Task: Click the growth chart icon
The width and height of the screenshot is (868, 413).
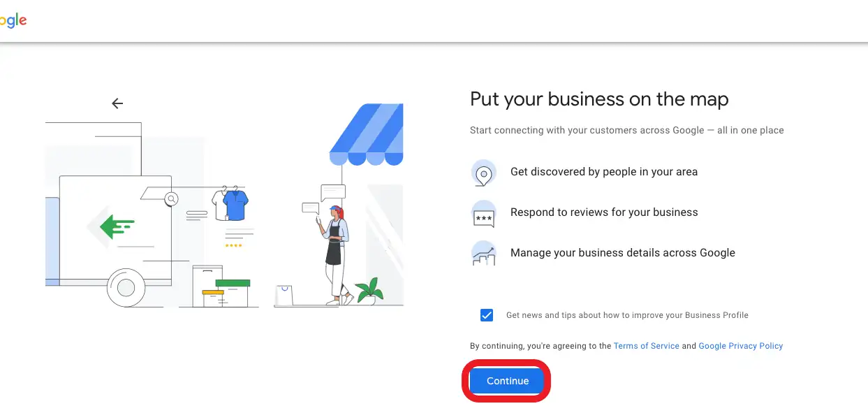Action: [483, 254]
